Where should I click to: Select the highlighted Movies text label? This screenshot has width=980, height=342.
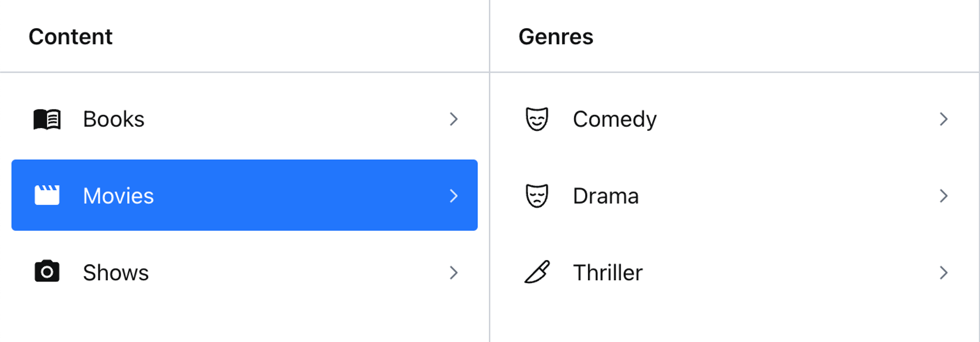pyautogui.click(x=118, y=196)
